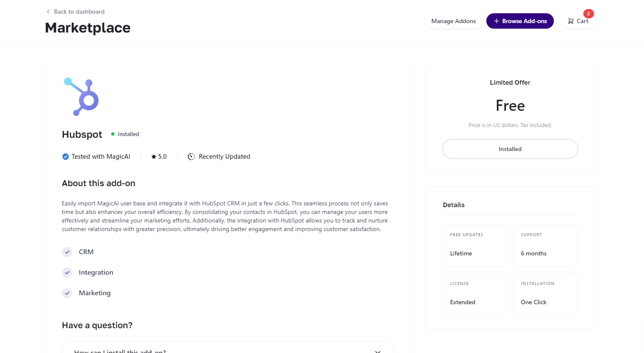Click the green Installed status dot
Viewport: 644px width, 353px height.
113,134
